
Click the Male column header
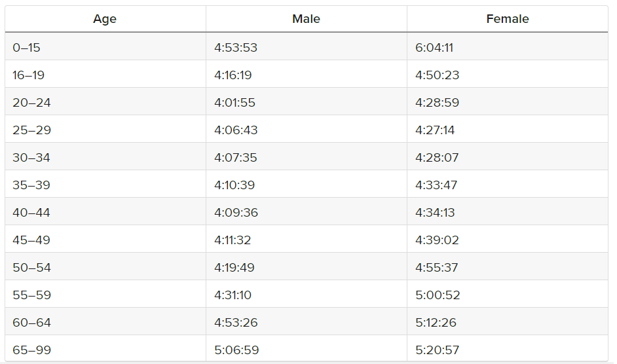point(306,19)
